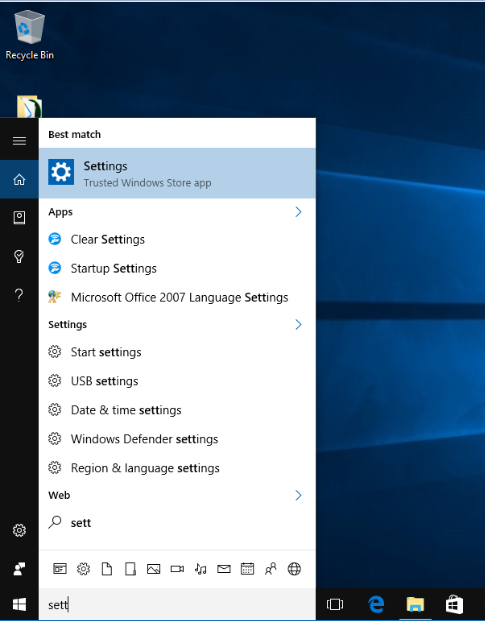Expand the Web results category chevron

[299, 495]
